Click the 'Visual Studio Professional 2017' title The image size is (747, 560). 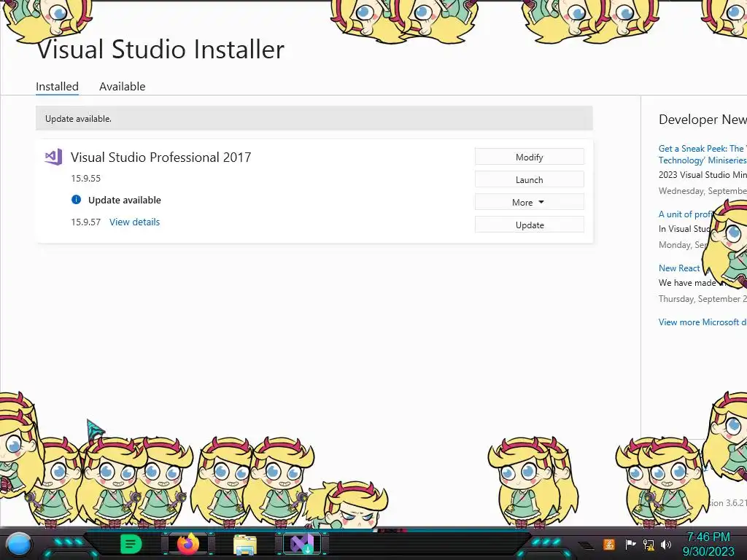coord(161,157)
